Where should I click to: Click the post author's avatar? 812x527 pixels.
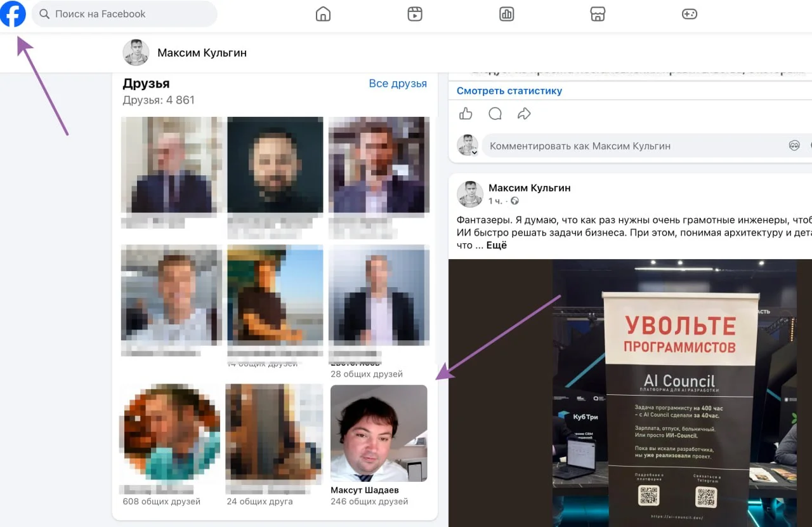point(470,194)
